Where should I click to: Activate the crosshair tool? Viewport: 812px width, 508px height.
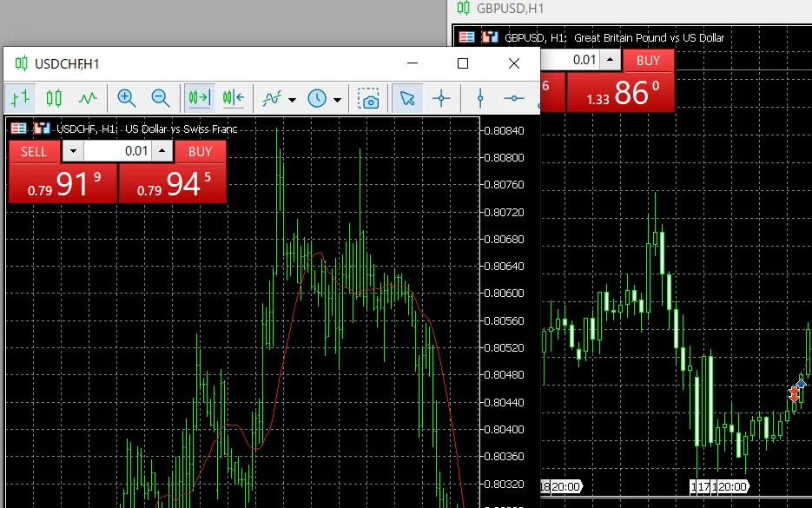pyautogui.click(x=441, y=98)
